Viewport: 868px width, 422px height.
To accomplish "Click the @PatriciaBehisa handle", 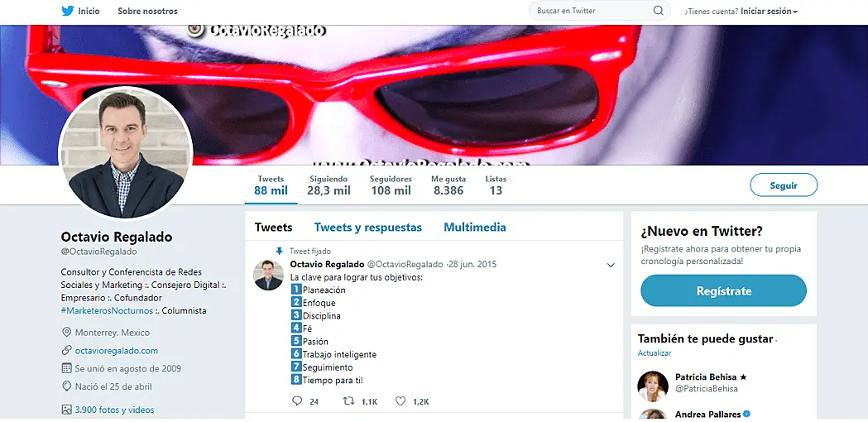I will point(707,389).
